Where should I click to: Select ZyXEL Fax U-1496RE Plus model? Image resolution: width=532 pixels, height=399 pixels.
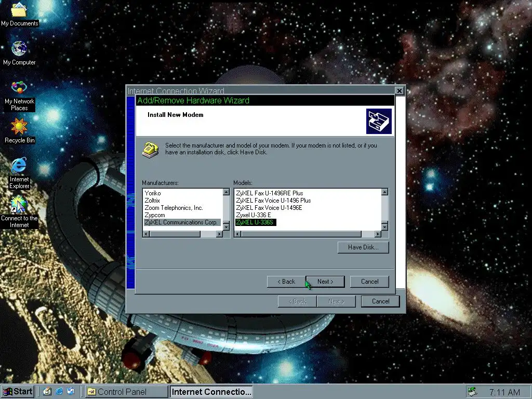point(270,193)
